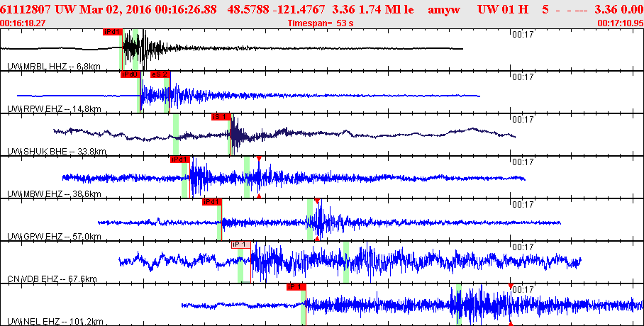Viewport: 644px width, 326px height.
Task: Click start time 00:16:18.27
Action: click(x=23, y=23)
